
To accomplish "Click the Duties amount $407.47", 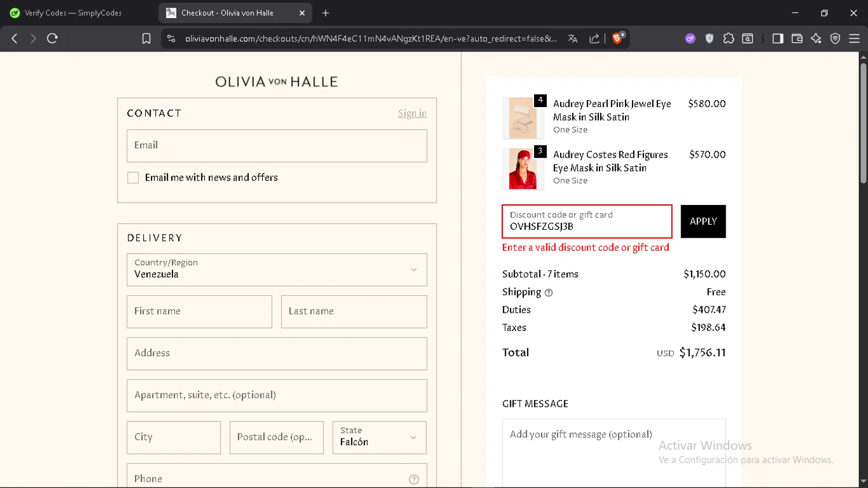I will pyautogui.click(x=709, y=310).
